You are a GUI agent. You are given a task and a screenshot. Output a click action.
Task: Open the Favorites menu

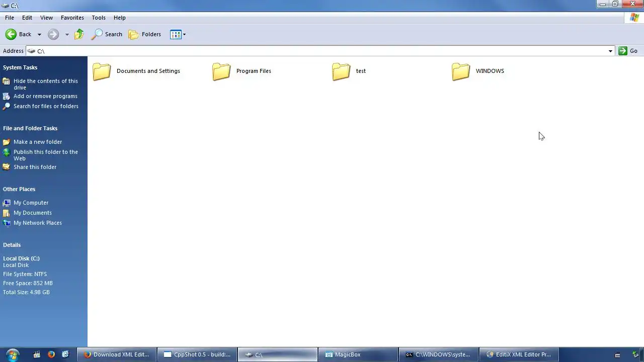coord(72,18)
